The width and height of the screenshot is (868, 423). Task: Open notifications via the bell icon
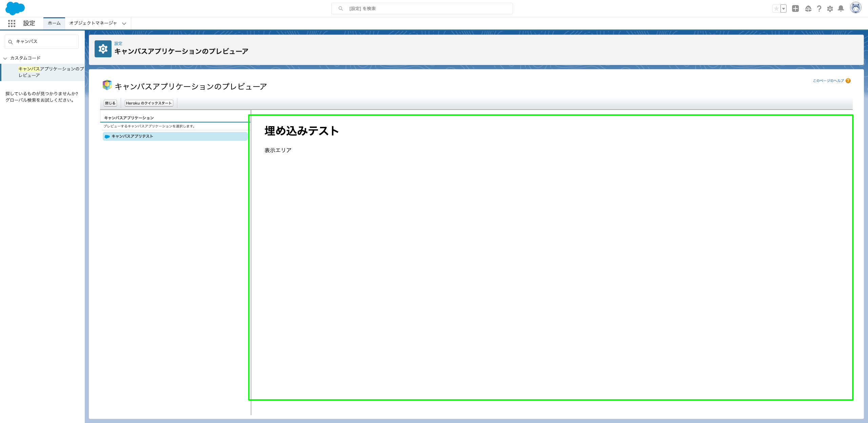pos(841,8)
